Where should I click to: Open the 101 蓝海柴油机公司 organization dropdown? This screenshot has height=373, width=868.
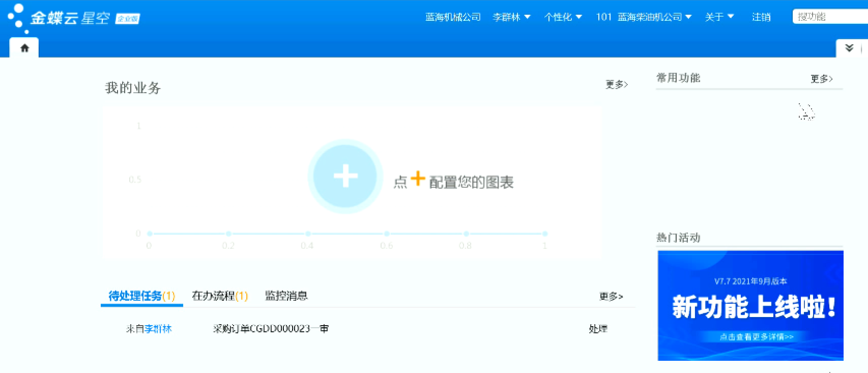(644, 17)
